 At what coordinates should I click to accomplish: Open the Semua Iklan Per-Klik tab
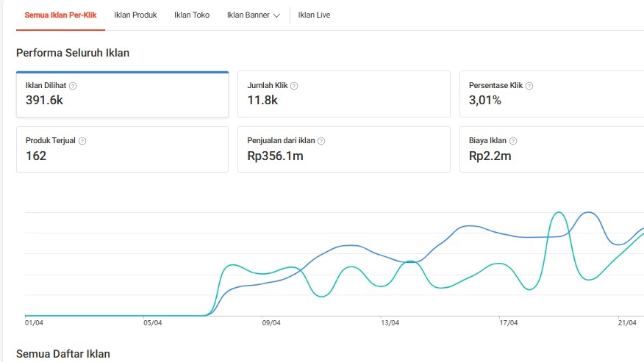coord(60,15)
